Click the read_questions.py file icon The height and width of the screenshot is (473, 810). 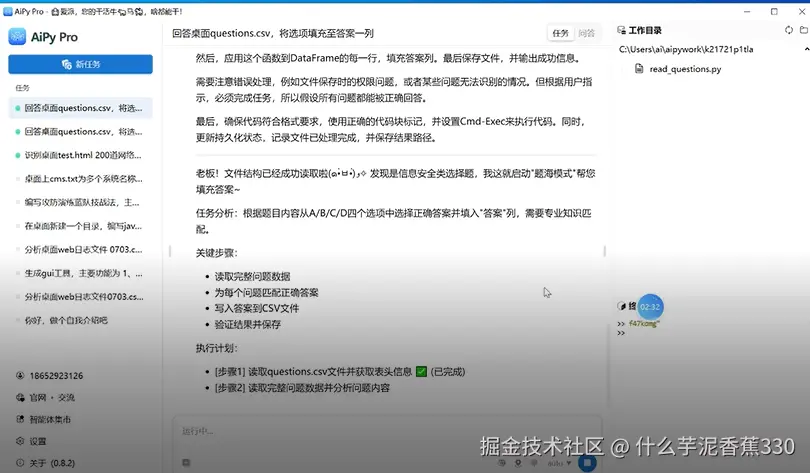pyautogui.click(x=639, y=68)
